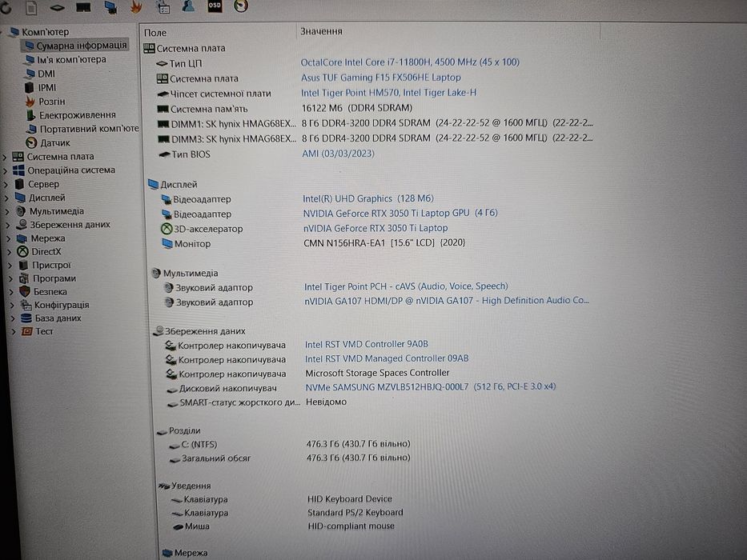Open Intel RST VMD Managed Controller 09AB link
This screenshot has height=560, width=747.
(x=387, y=358)
